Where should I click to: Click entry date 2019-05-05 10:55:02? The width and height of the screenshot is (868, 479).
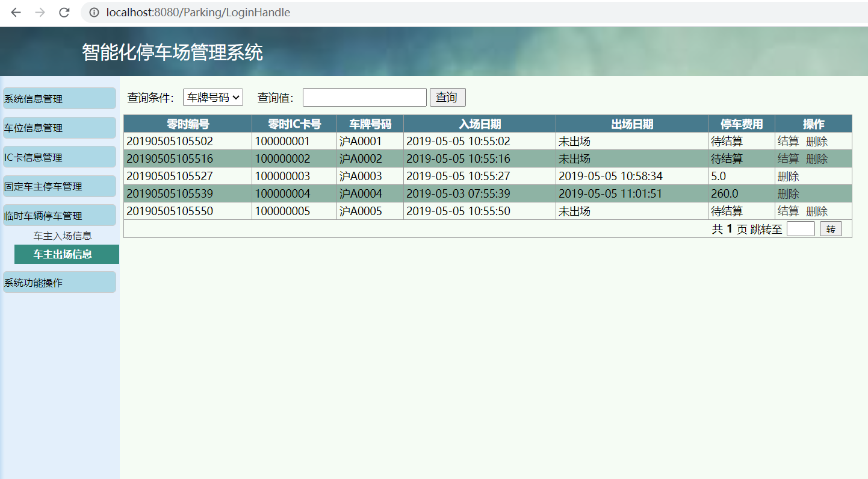click(458, 141)
